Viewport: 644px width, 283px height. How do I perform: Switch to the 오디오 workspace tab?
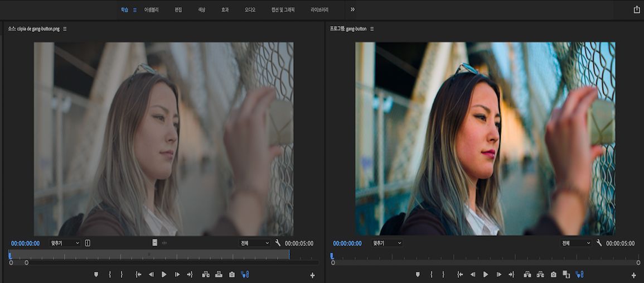coord(250,10)
